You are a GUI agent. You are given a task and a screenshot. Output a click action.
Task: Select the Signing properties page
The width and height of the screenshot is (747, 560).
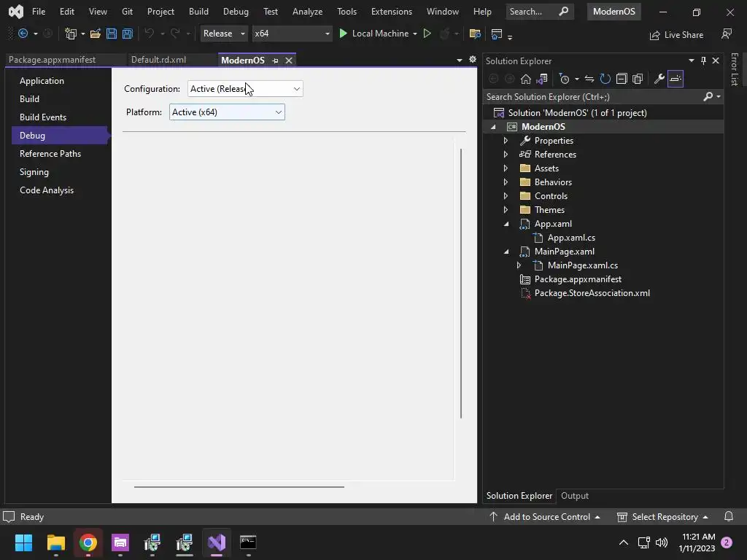[60, 172]
